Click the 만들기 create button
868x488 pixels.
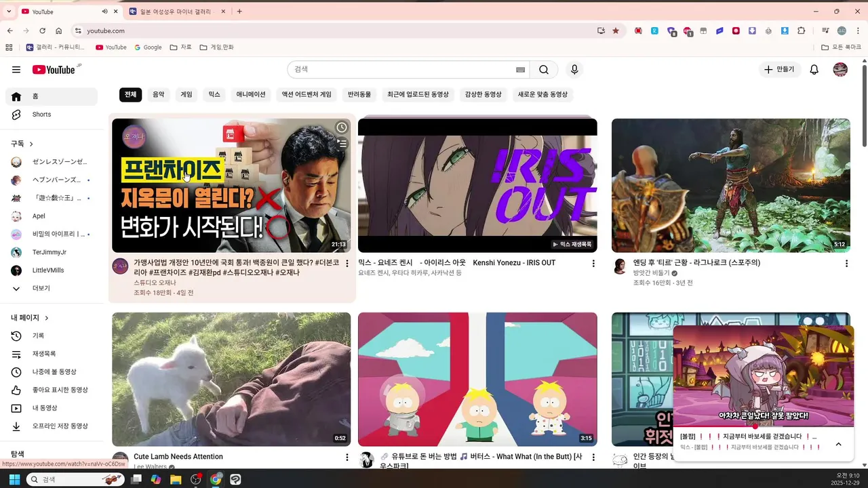(779, 70)
